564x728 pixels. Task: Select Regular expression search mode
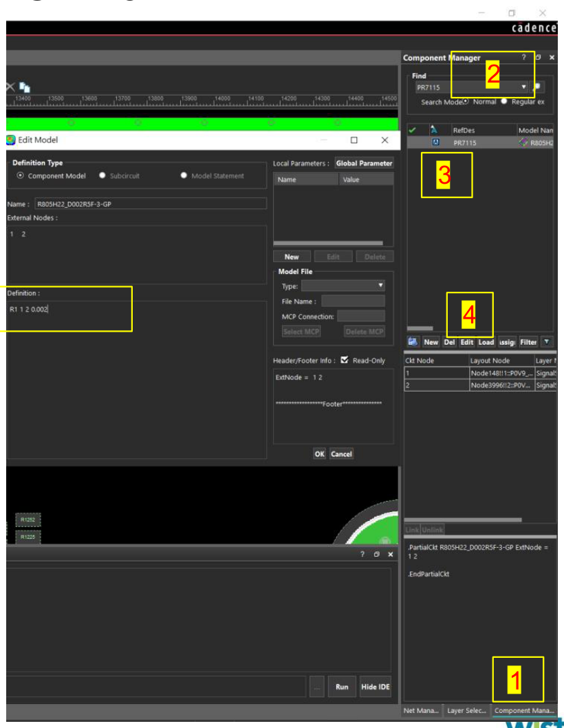pyautogui.click(x=504, y=101)
